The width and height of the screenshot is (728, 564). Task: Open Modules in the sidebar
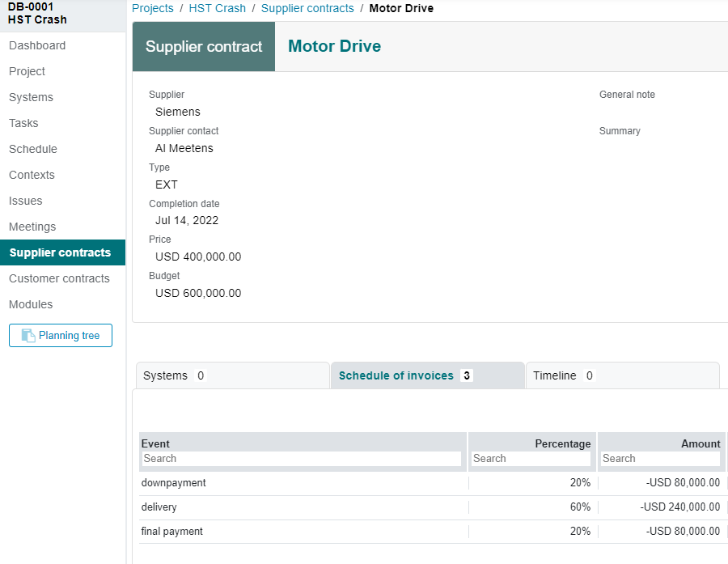point(31,304)
